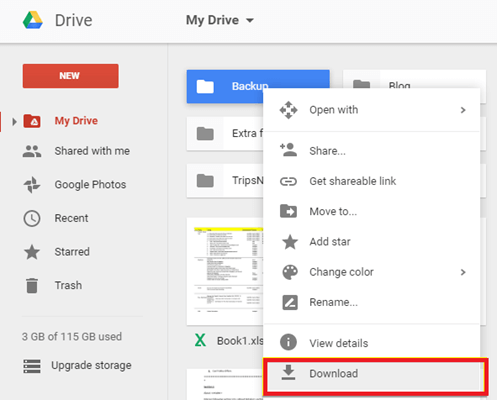Open the Book1.xls spreadsheet thumbnail
497x400 pixels.
[225, 272]
